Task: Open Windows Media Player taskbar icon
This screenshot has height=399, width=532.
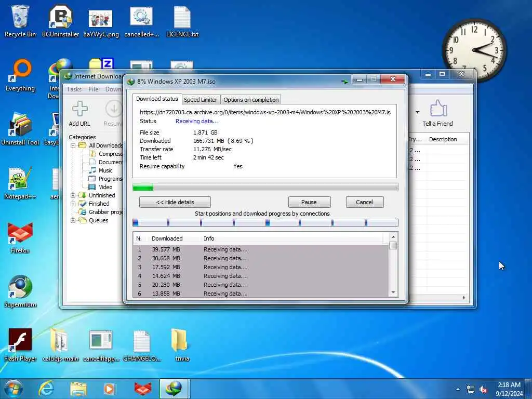Action: pyautogui.click(x=109, y=389)
